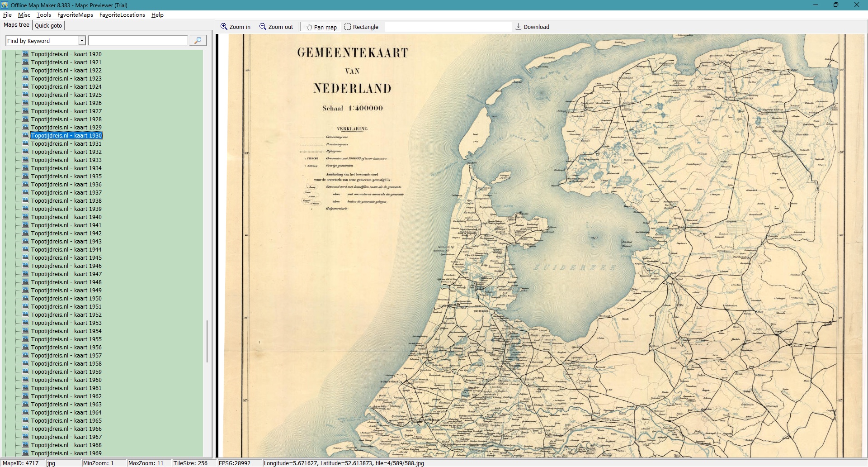Click the Zoom in magnifier icon

[x=224, y=27]
